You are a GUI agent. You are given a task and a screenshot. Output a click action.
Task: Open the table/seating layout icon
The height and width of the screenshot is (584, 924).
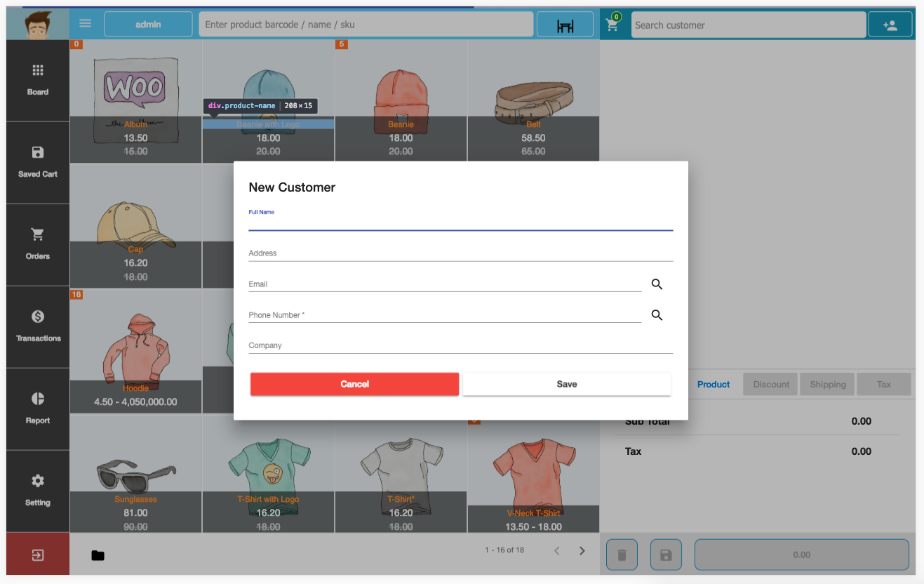565,25
